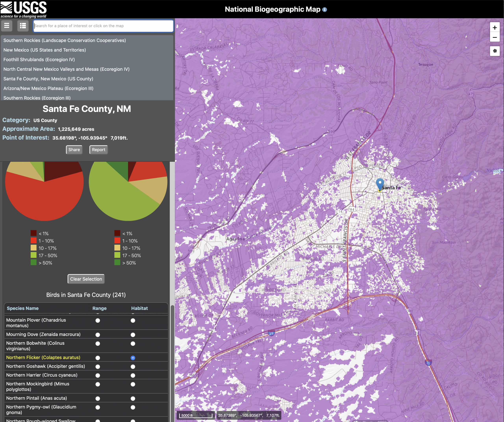Select Range radio for Northern Goshawk
The image size is (504, 422).
coord(98,367)
